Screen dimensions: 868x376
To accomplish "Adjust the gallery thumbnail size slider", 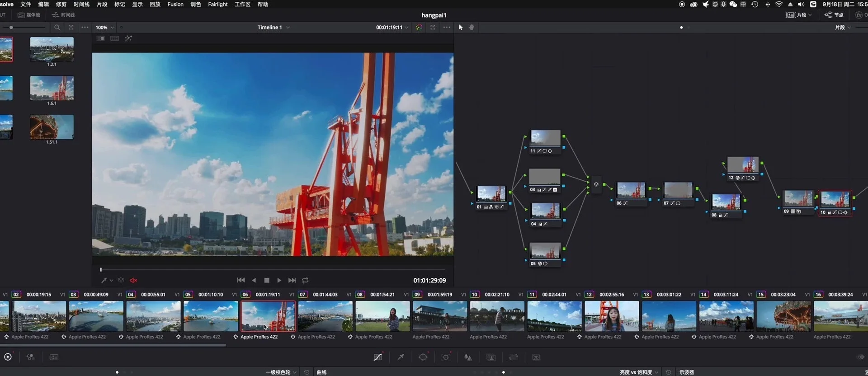I will (11, 28).
